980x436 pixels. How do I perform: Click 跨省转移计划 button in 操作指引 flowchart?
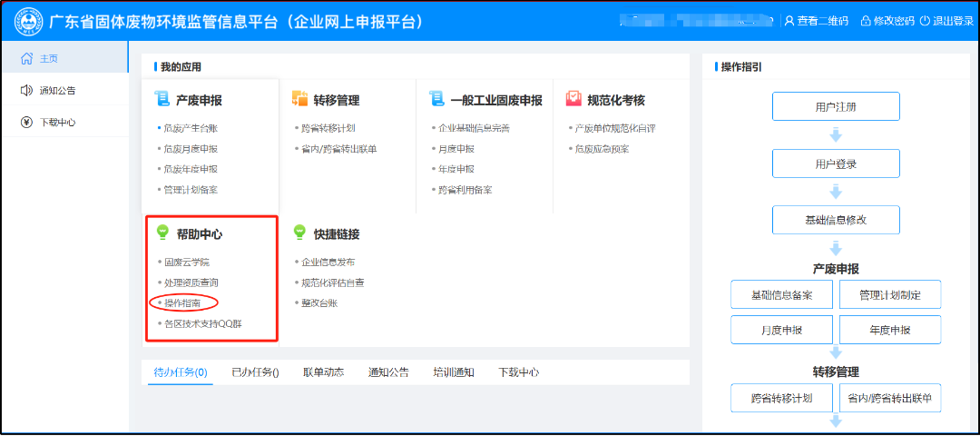(x=782, y=399)
